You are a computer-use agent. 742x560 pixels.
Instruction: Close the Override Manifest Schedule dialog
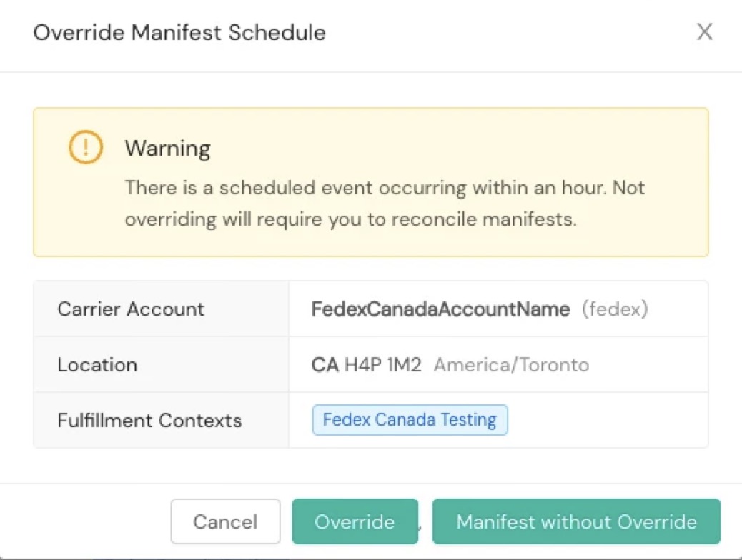[705, 32]
